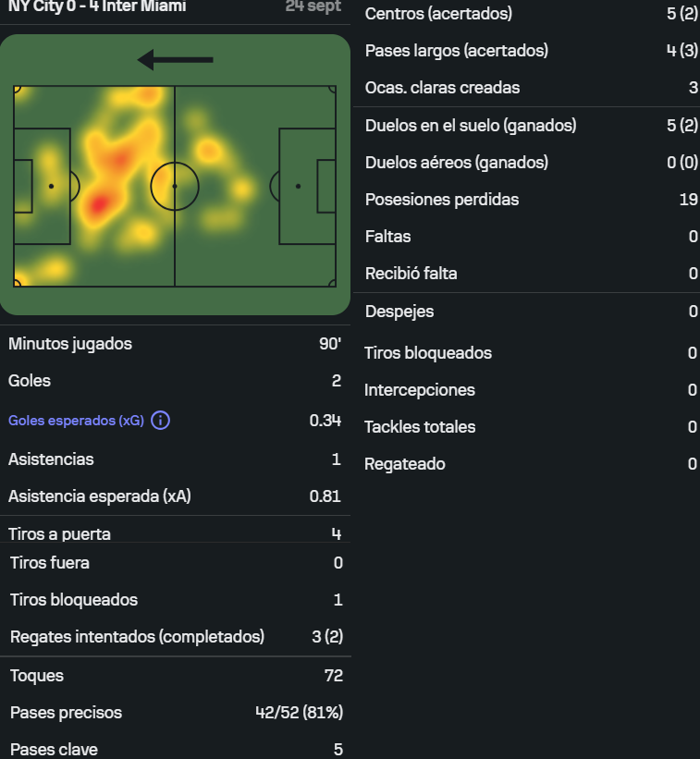The height and width of the screenshot is (759, 700).
Task: Select the Intercepciones stat row
Action: tap(528, 390)
